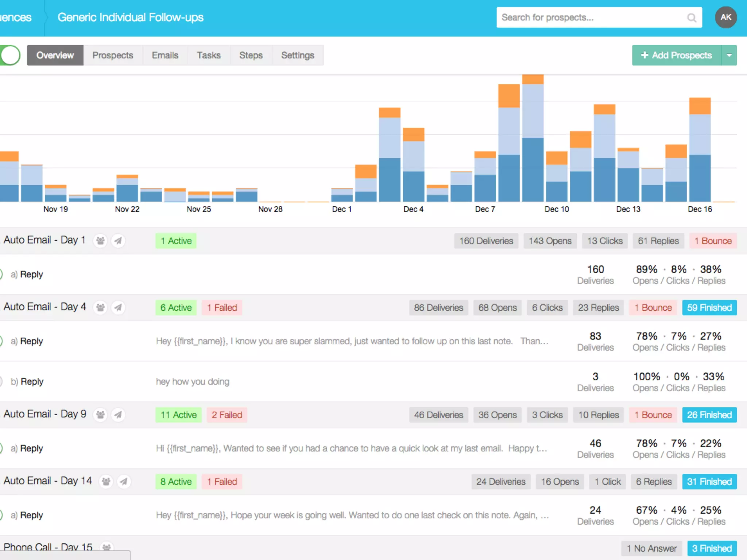Open the Settings tab
Screen dimensions: 747x560
tap(297, 55)
